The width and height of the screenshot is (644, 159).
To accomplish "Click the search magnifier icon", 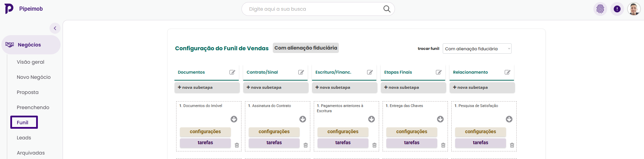I will tap(387, 9).
